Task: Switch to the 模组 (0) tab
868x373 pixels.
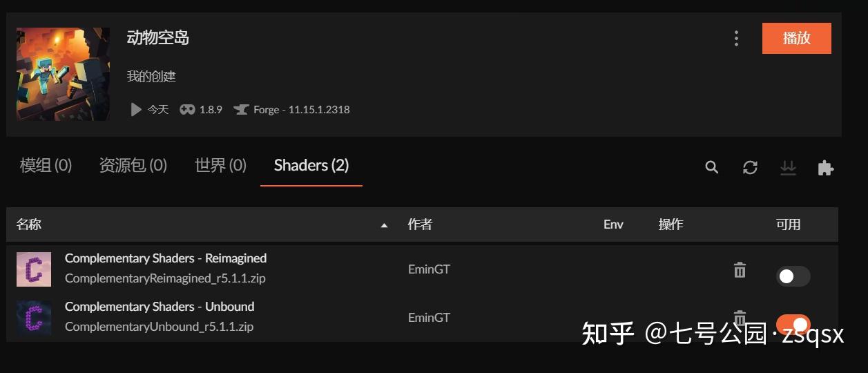Action: tap(46, 165)
